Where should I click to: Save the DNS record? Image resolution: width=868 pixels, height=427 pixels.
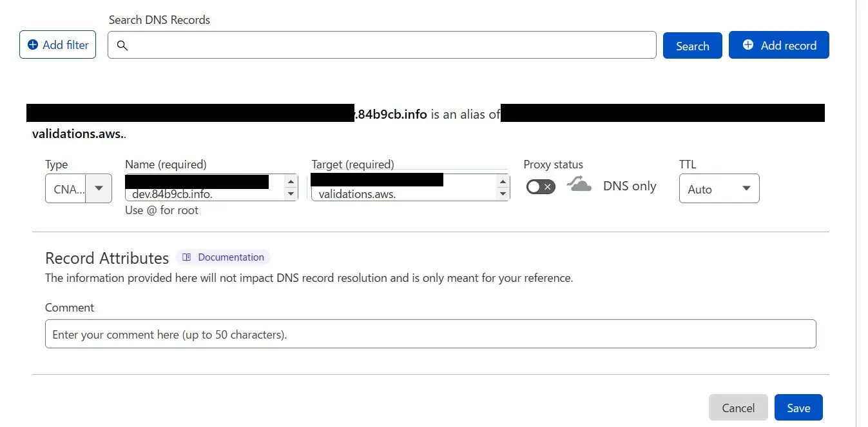pyautogui.click(x=798, y=408)
